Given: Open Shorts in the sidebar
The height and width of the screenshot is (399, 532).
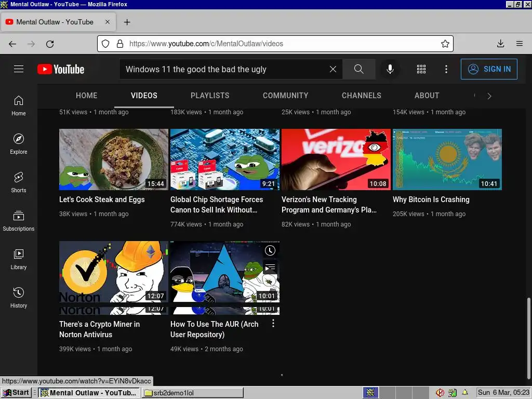Looking at the screenshot, I should (x=19, y=182).
